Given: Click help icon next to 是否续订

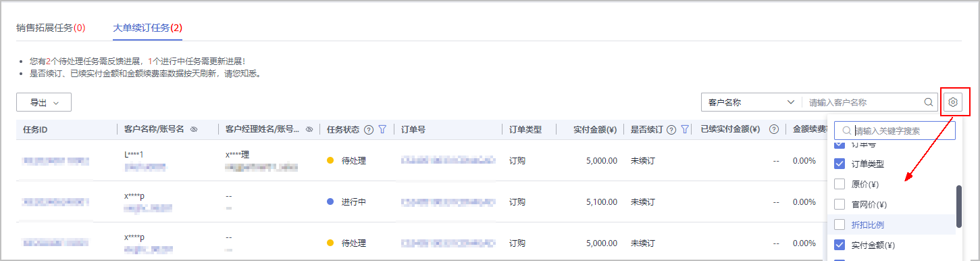Looking at the screenshot, I should click(x=671, y=129).
